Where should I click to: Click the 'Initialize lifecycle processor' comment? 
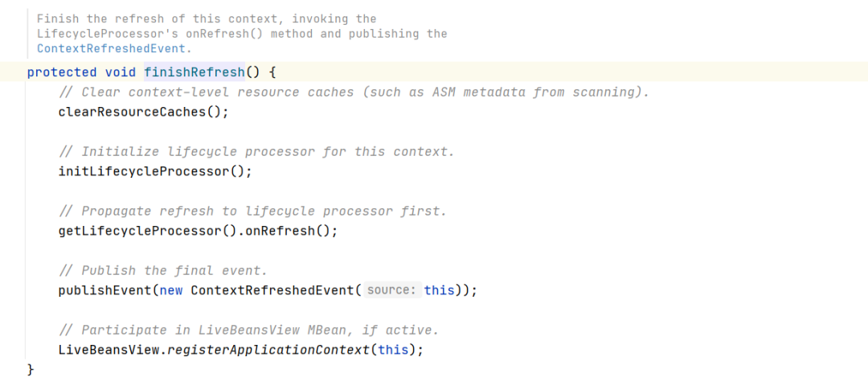pyautogui.click(x=256, y=152)
